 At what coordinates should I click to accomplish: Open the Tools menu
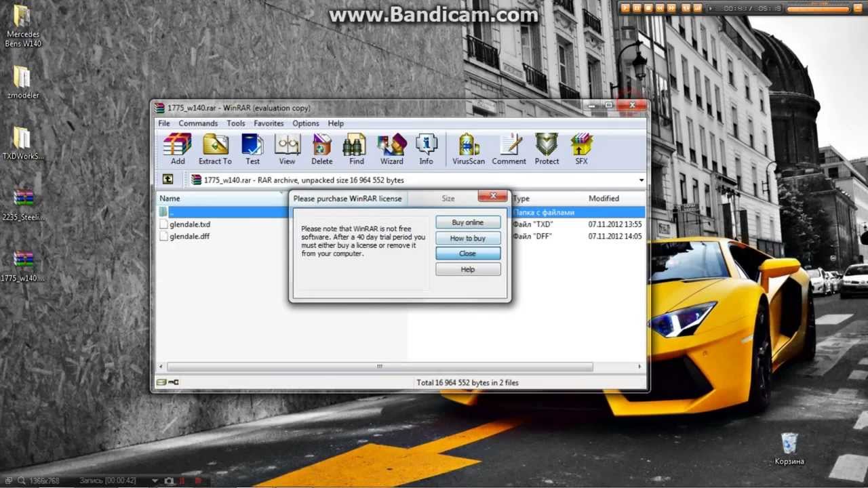click(x=236, y=123)
